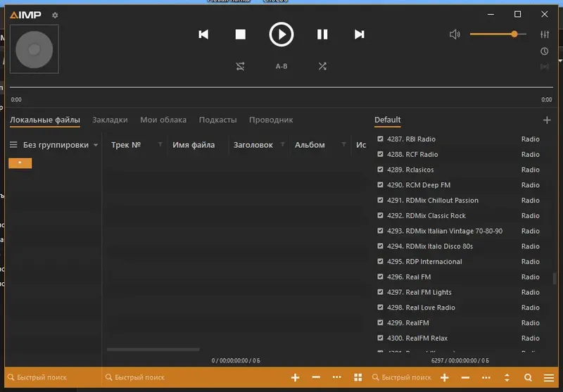
Task: Adjust the volume slider
Action: [498, 34]
